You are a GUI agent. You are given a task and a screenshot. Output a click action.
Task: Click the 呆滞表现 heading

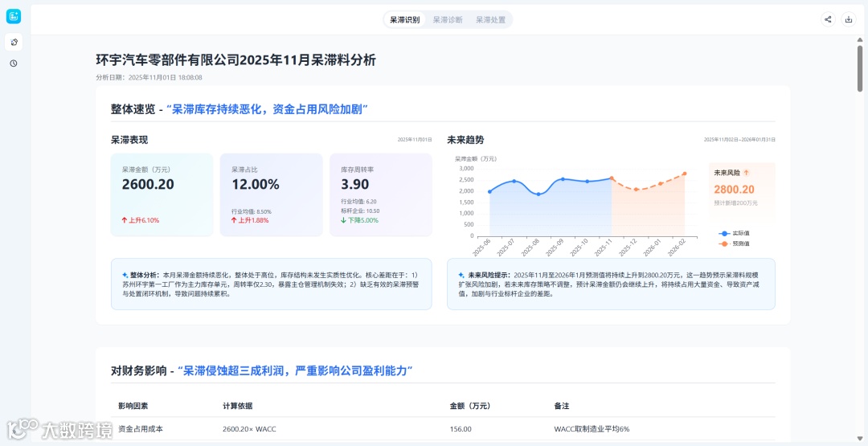[129, 140]
